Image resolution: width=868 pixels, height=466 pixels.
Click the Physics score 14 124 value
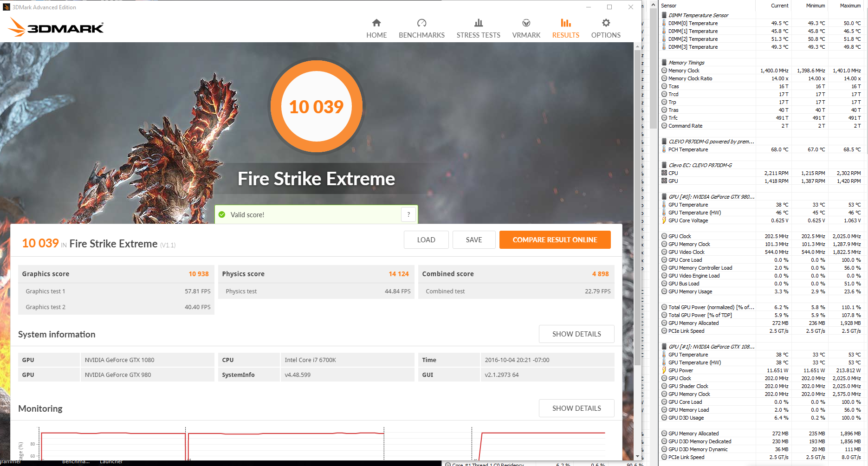pos(399,274)
